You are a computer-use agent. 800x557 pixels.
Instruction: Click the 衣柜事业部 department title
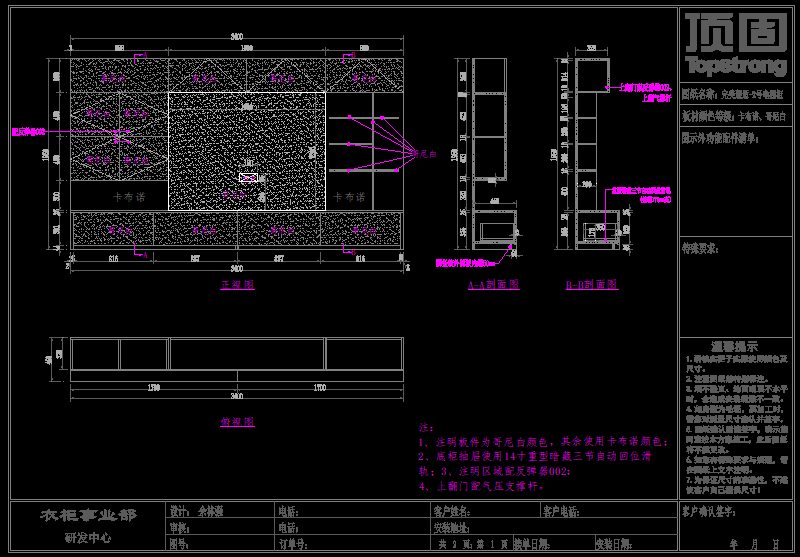pyautogui.click(x=87, y=515)
